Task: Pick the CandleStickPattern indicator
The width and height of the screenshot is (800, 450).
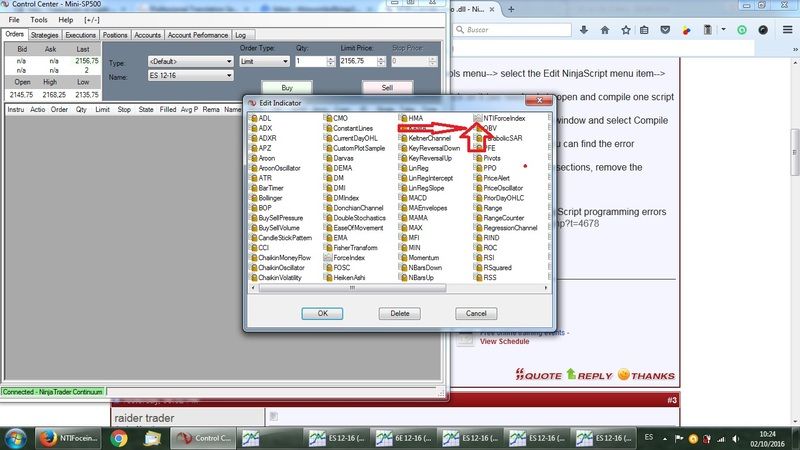Action: [285, 237]
